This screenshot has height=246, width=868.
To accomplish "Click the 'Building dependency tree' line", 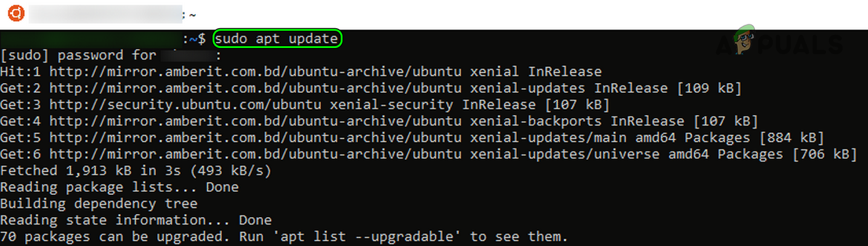I will [99, 204].
